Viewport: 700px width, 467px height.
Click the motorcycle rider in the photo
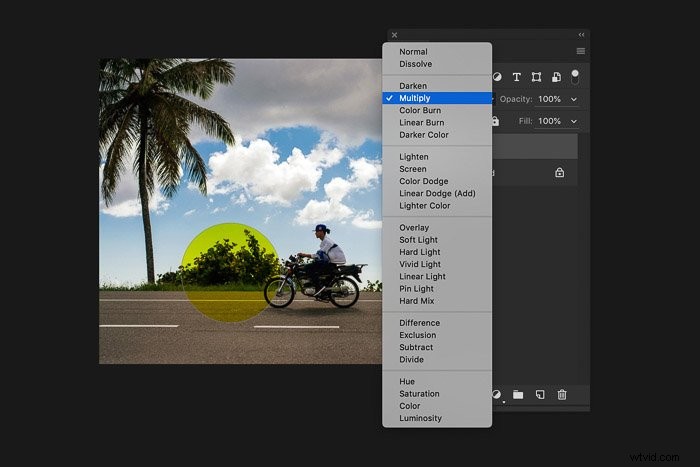pyautogui.click(x=328, y=254)
